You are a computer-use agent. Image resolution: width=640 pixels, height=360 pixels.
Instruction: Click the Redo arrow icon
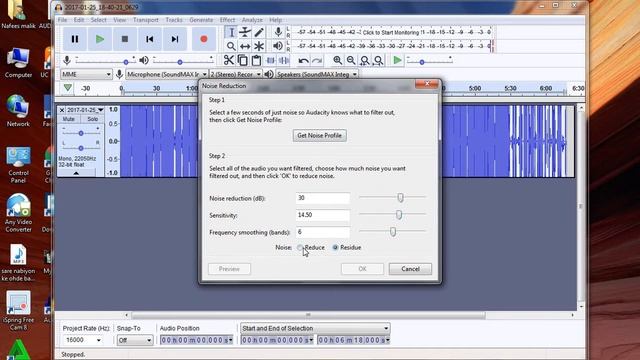[x=317, y=61]
